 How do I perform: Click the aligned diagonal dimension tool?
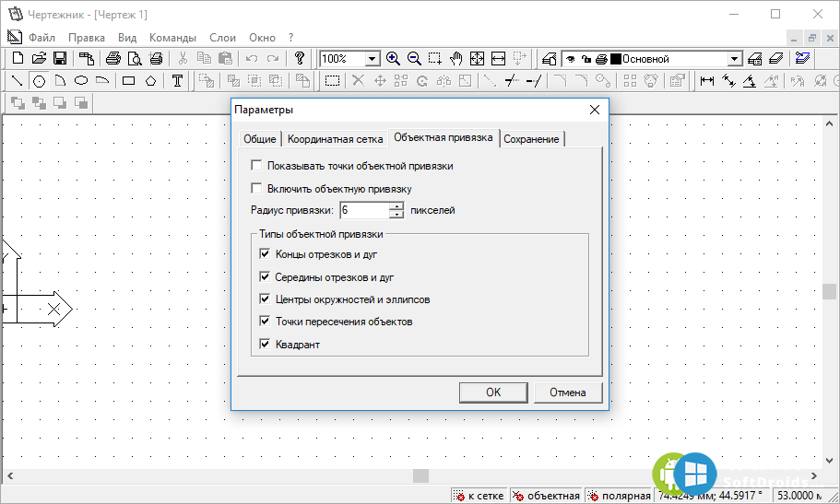[728, 81]
